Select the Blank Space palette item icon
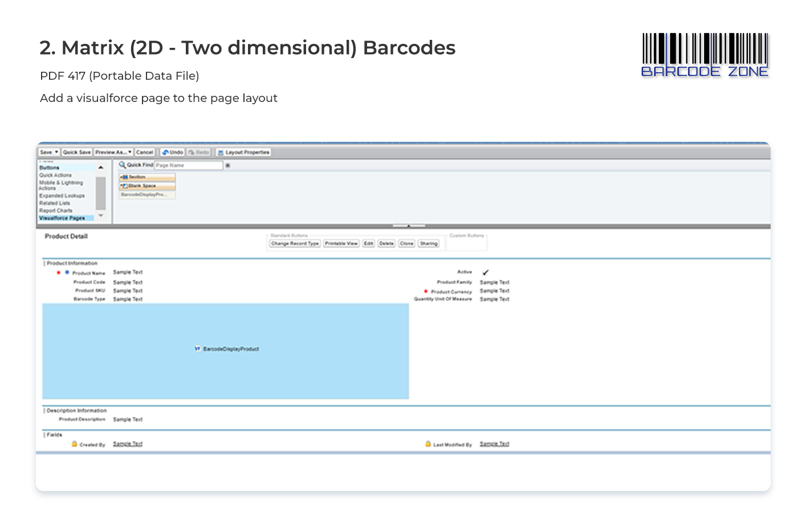798x532 pixels. tap(124, 186)
